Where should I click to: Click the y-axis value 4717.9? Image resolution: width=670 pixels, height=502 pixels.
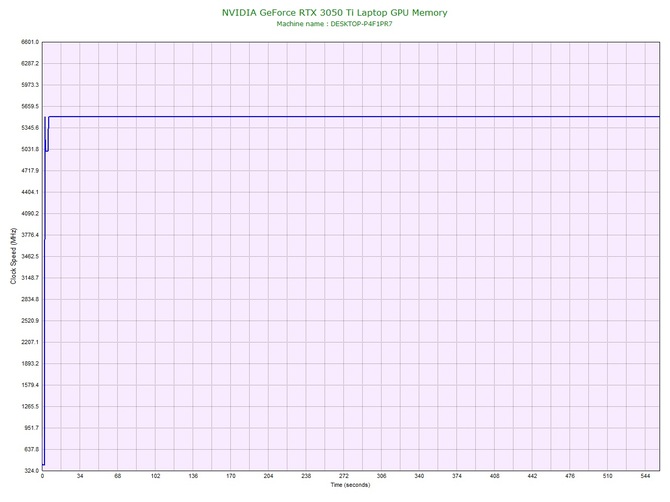click(30, 170)
